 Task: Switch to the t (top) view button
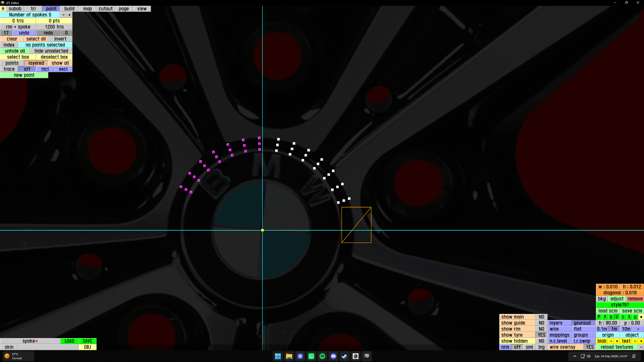[629, 317]
